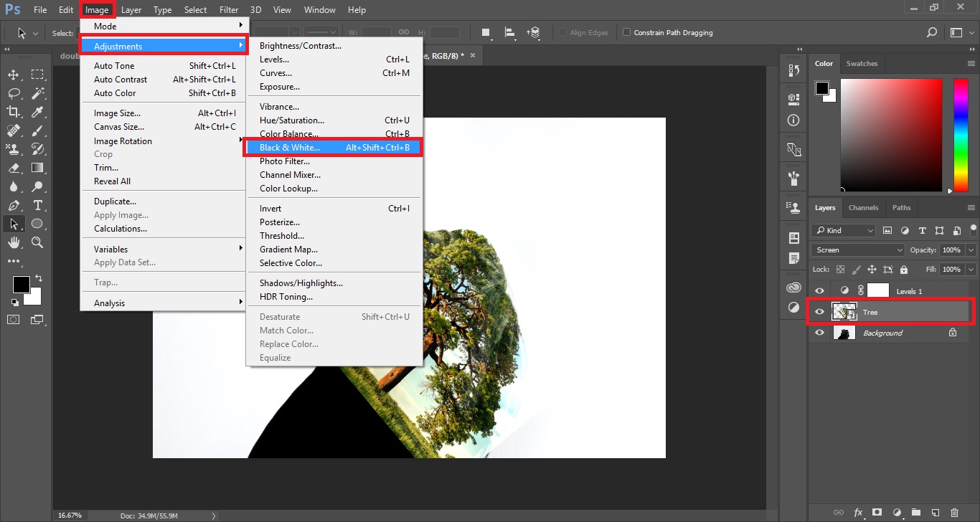Toggle visibility of the Levels 1 layer
The image size is (980, 522).
(819, 290)
